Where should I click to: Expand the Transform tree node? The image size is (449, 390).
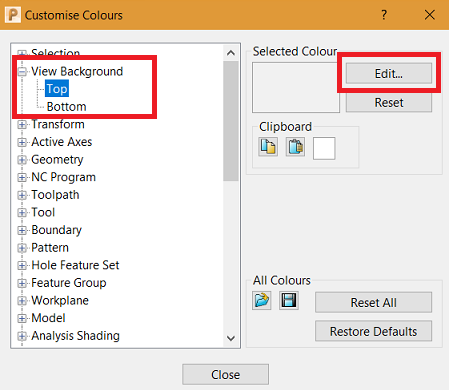(22, 125)
